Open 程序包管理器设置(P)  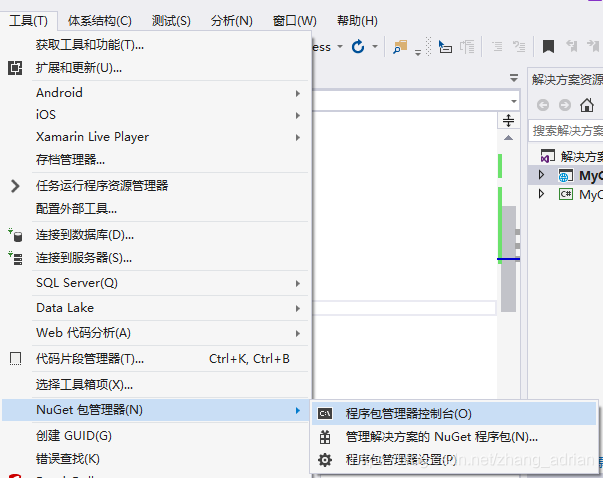click(401, 460)
